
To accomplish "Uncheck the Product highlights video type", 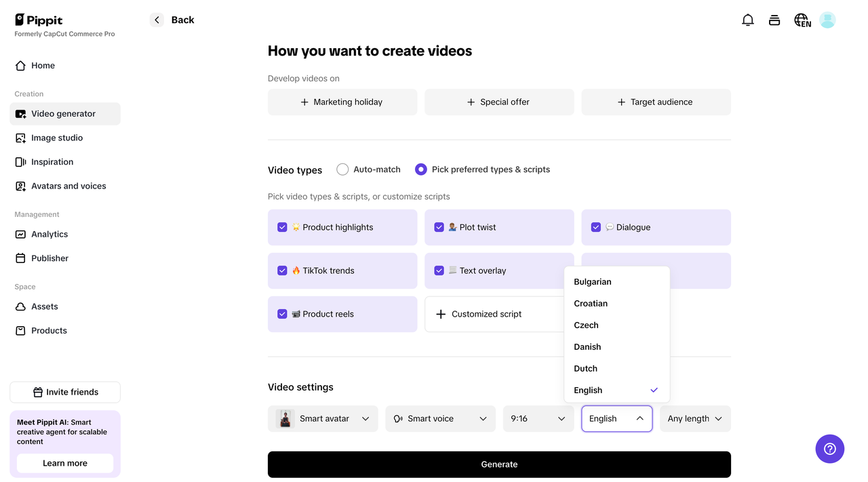I will pos(282,227).
